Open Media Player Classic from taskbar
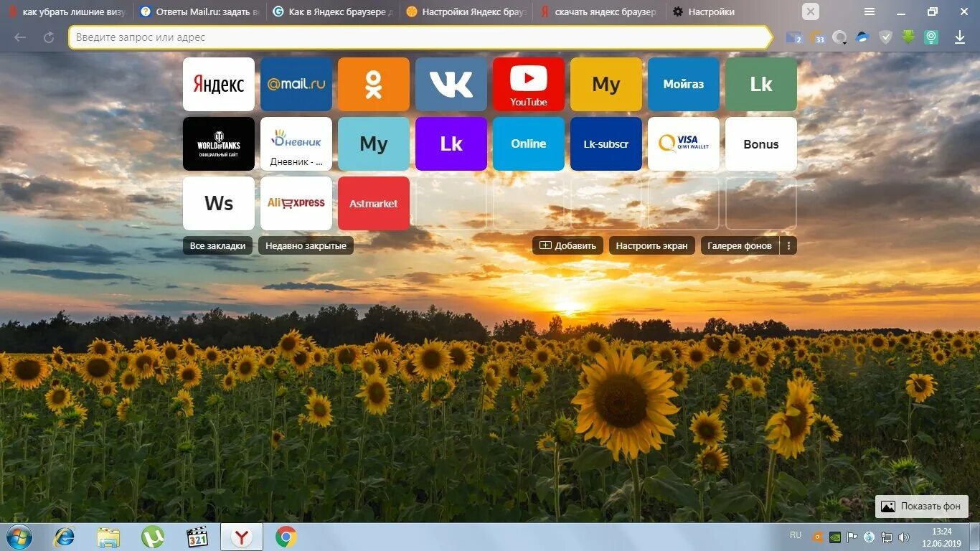 (197, 537)
